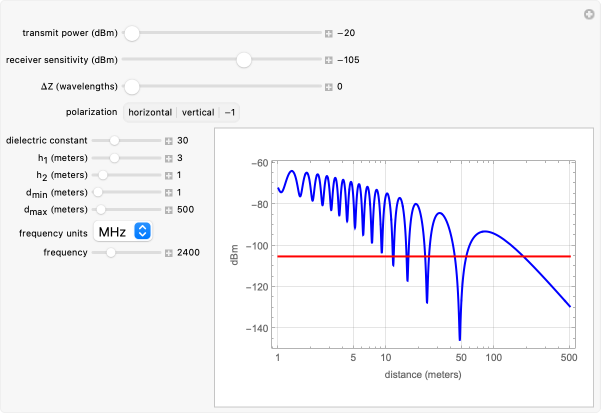
Task: Select horizontal polarization
Action: tap(149, 113)
